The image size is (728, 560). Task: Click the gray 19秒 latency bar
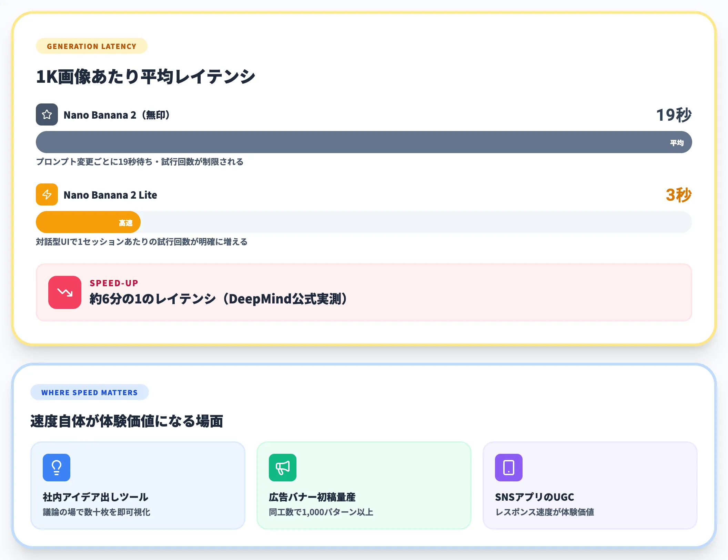tap(364, 142)
